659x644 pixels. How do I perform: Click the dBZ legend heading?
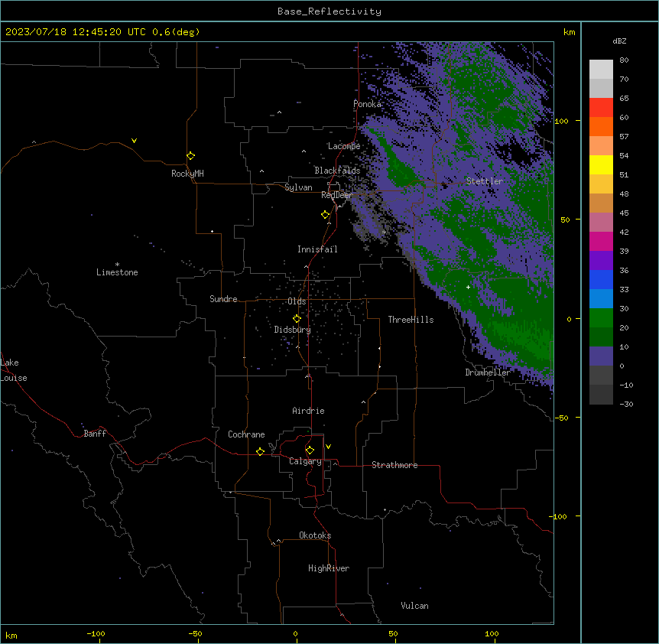[619, 41]
